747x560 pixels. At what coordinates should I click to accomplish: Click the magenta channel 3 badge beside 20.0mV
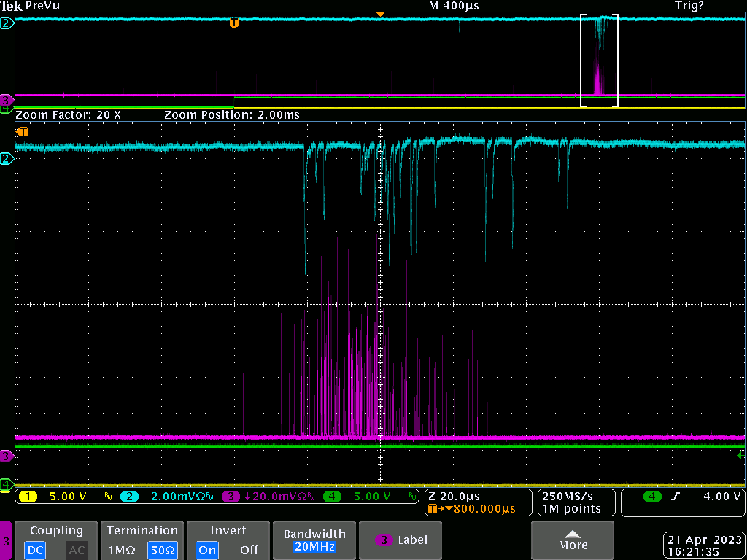(231, 497)
